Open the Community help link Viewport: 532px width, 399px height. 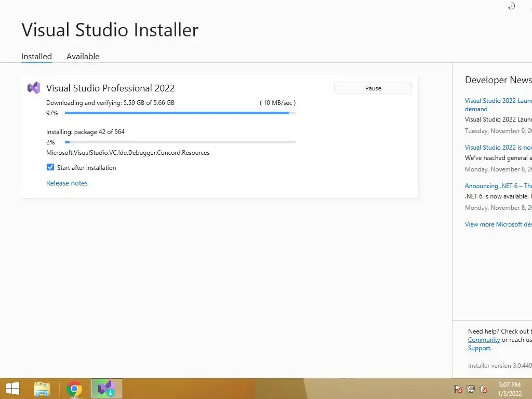pyautogui.click(x=484, y=340)
